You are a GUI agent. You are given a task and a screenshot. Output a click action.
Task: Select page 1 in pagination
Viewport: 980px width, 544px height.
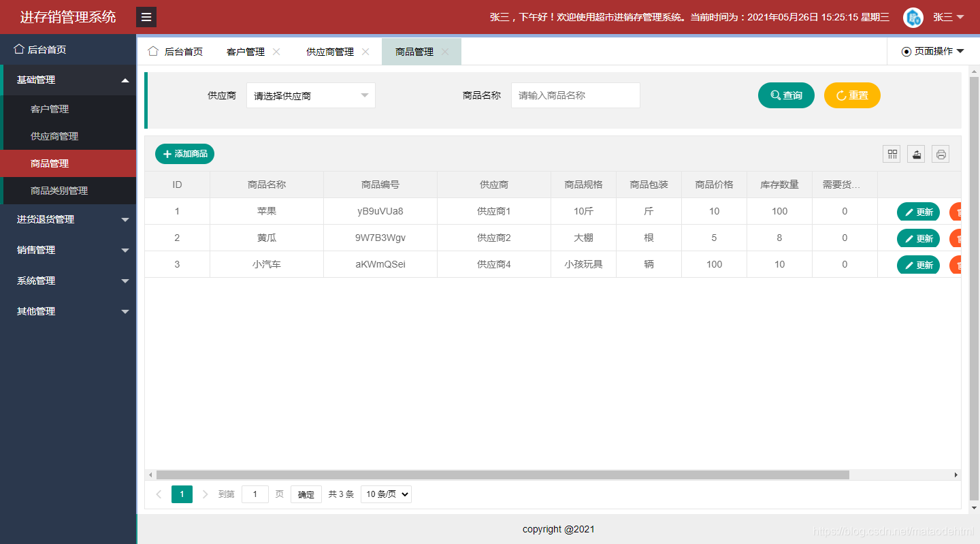(182, 494)
